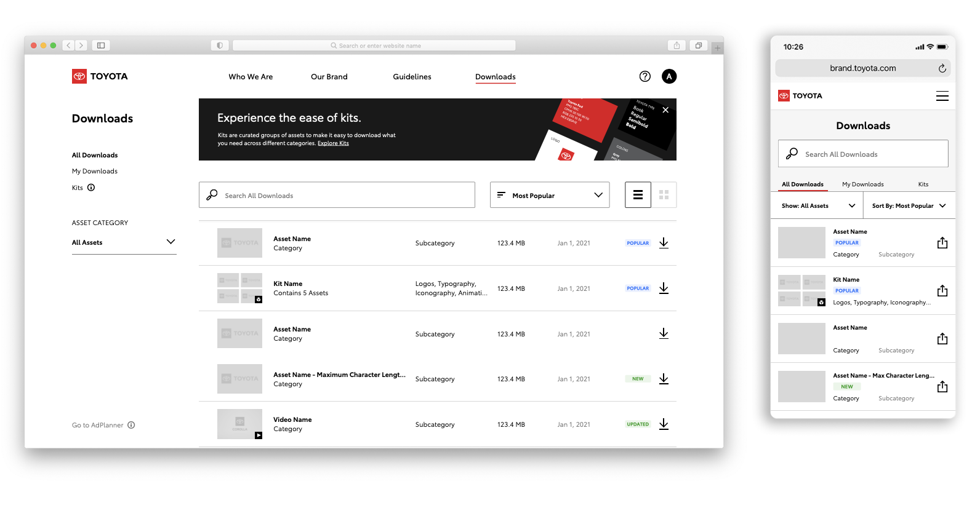Open the Guidelines nav item
Screen dimensions: 980x524
412,77
